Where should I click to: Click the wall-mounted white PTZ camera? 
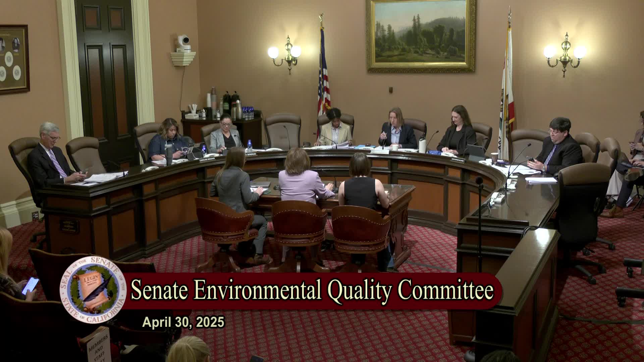(183, 44)
